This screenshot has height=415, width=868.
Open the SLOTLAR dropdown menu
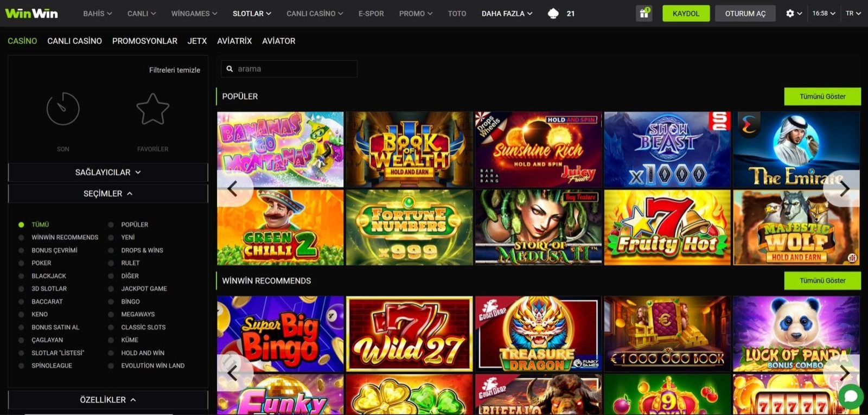[x=252, y=14]
